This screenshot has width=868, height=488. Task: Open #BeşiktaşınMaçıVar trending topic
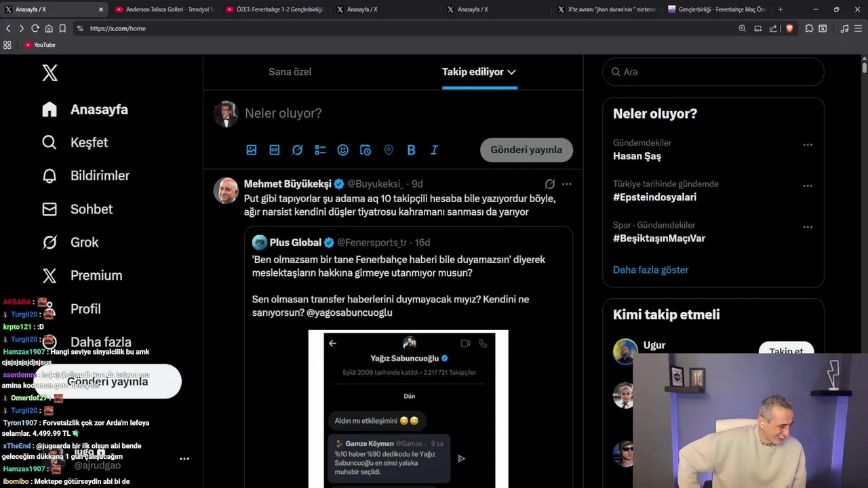click(659, 239)
